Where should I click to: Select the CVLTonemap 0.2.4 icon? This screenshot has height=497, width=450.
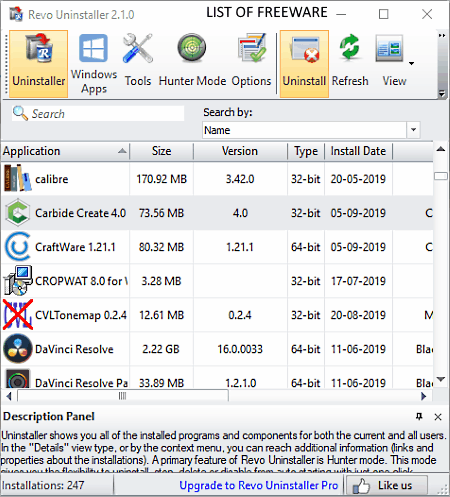(18, 314)
